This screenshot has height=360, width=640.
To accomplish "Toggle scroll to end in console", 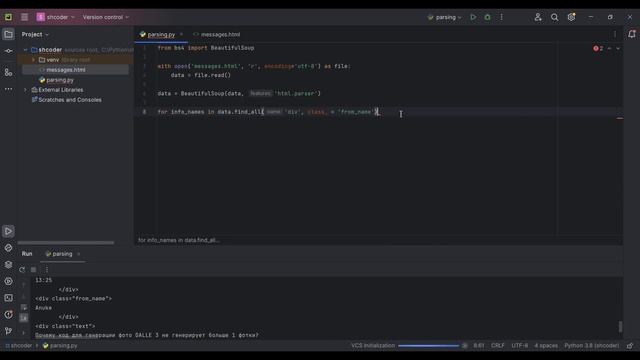I will (x=24, y=318).
